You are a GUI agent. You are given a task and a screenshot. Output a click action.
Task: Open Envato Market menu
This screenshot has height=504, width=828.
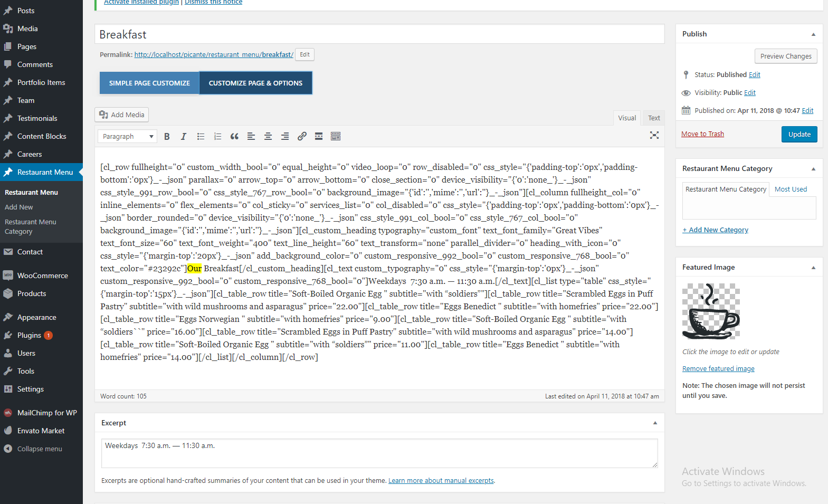(41, 431)
